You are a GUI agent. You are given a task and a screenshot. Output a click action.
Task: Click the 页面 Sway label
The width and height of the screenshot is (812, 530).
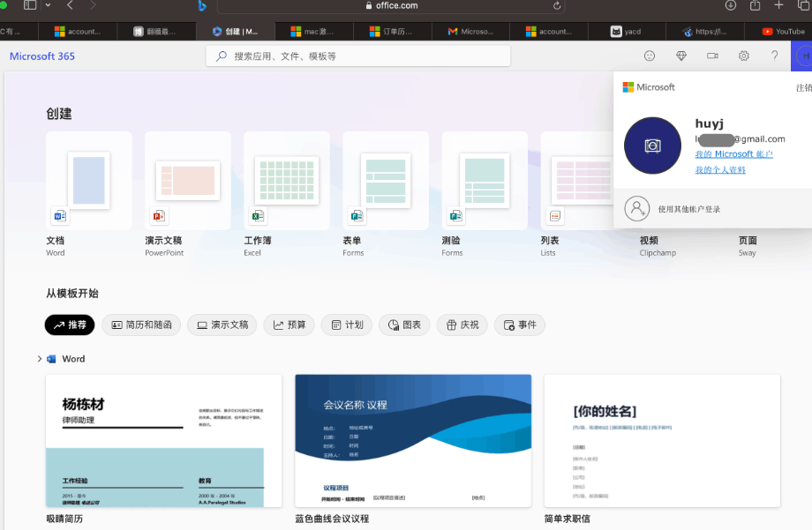click(x=748, y=246)
